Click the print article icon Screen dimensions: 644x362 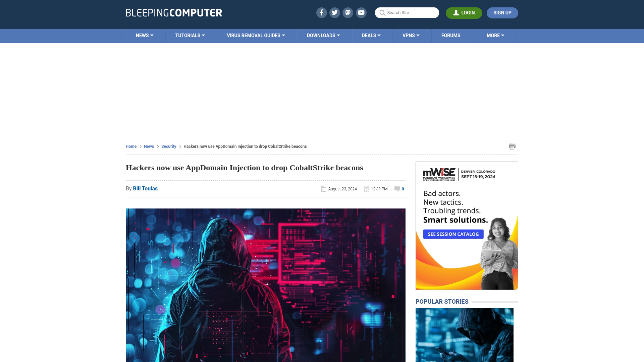point(512,146)
